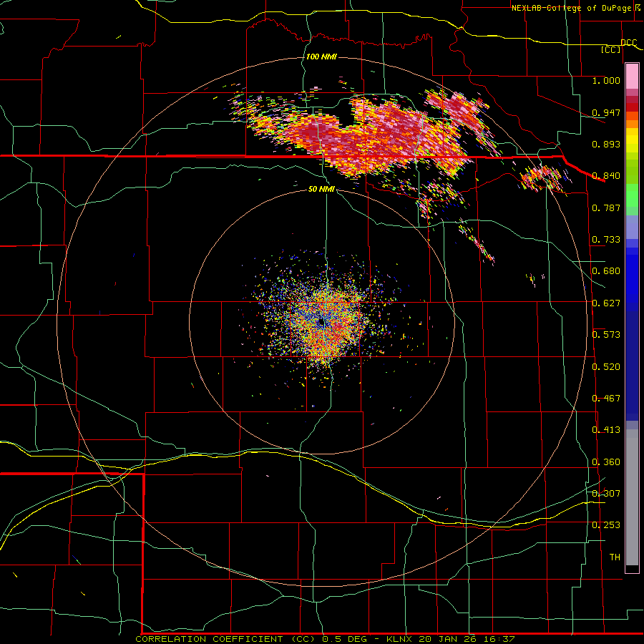Click the 0.360 legend value
Viewport: 644px width, 644px height.
pos(606,462)
